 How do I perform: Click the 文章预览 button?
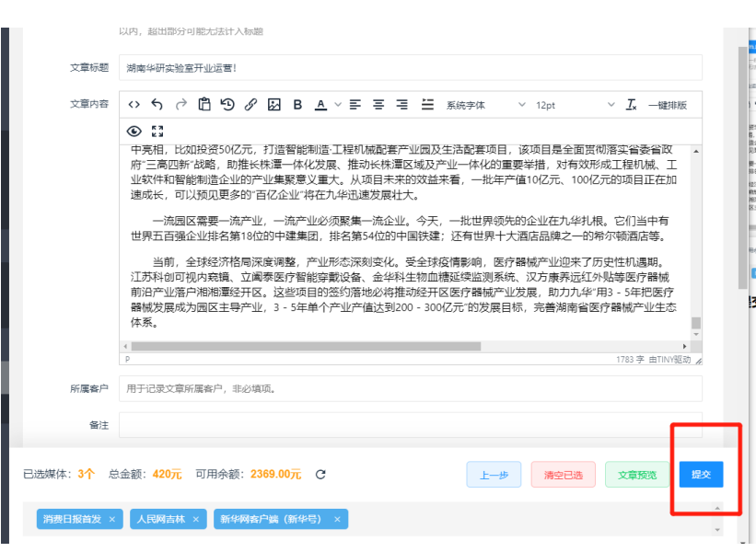pyautogui.click(x=637, y=475)
